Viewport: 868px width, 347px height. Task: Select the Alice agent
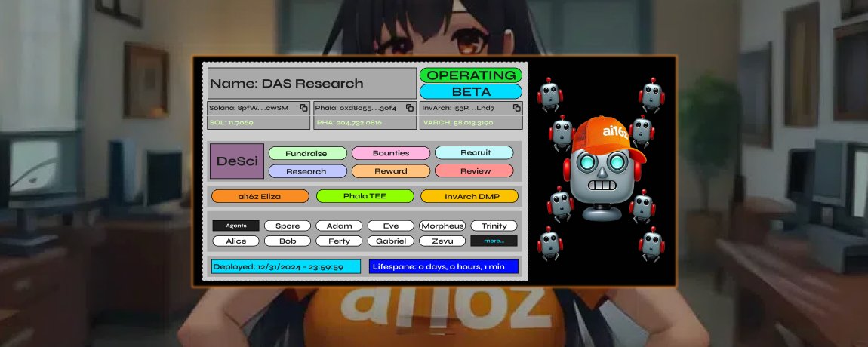coord(235,241)
